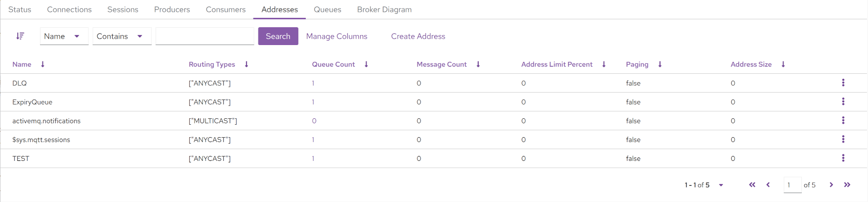Click the Address Size column header
Image resolution: width=868 pixels, height=202 pixels.
(x=751, y=64)
